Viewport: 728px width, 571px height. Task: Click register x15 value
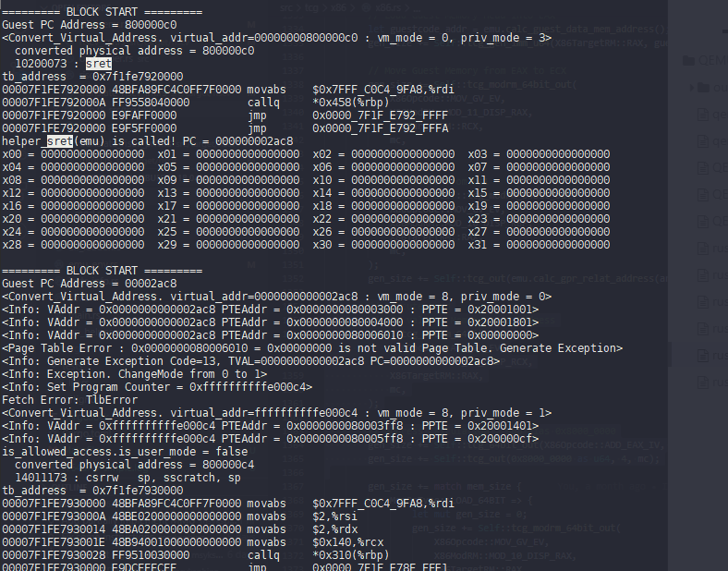click(558, 193)
